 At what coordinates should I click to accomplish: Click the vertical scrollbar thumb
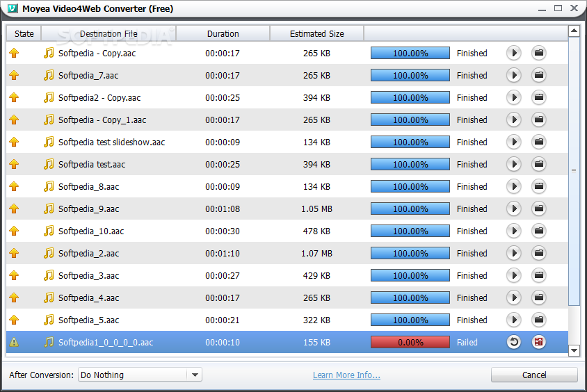point(574,171)
